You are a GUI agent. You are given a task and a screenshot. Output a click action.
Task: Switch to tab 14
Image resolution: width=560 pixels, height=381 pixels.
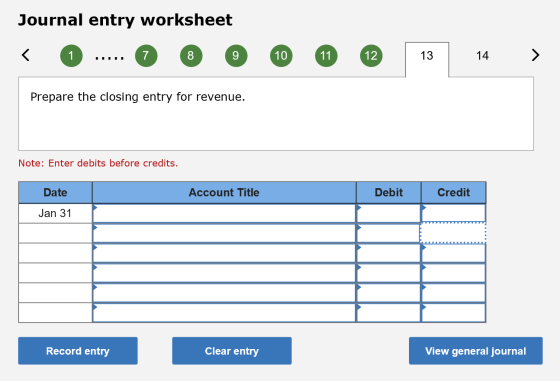coord(482,56)
